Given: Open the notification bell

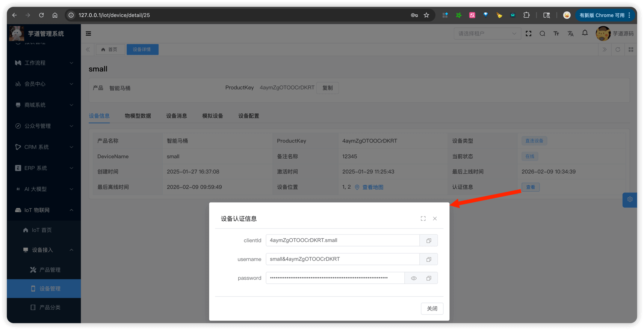Looking at the screenshot, I should [585, 33].
